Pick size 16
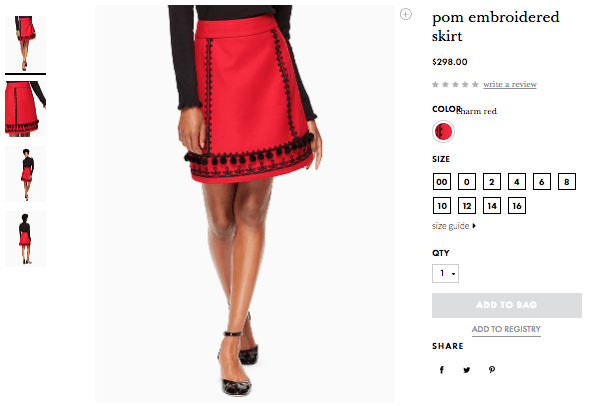This screenshot has width=602, height=406. click(517, 206)
